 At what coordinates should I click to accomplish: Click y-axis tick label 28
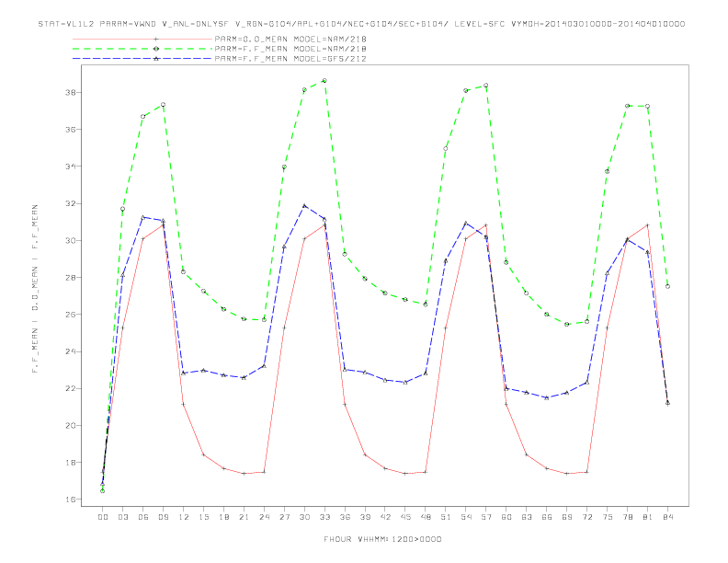coord(71,277)
